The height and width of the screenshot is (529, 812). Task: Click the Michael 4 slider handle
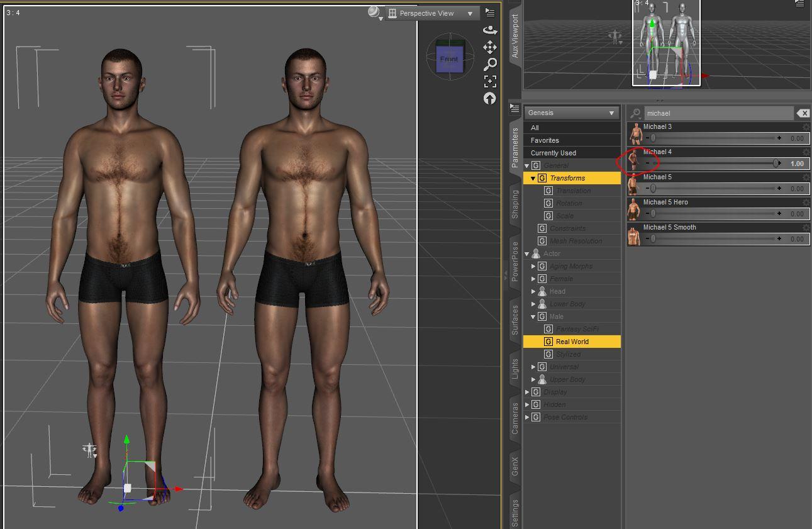pos(776,163)
